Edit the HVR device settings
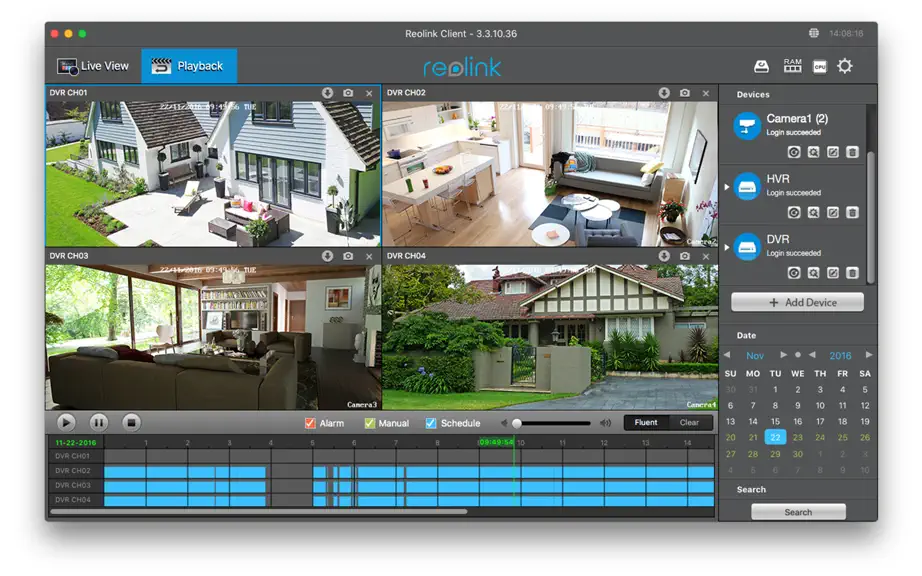This screenshot has width=922, height=576. pyautogui.click(x=833, y=212)
